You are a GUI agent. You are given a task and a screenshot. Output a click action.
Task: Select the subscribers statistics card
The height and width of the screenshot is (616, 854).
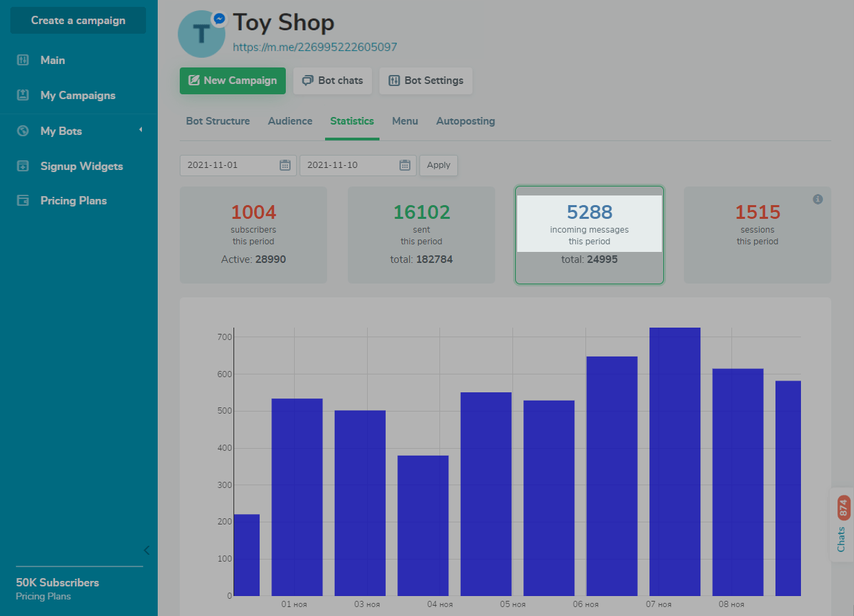pyautogui.click(x=253, y=235)
